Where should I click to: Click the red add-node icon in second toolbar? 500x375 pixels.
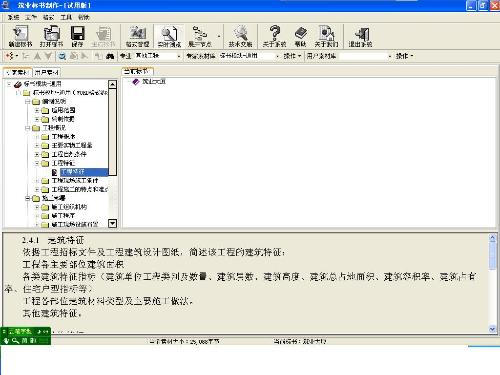tap(10, 56)
